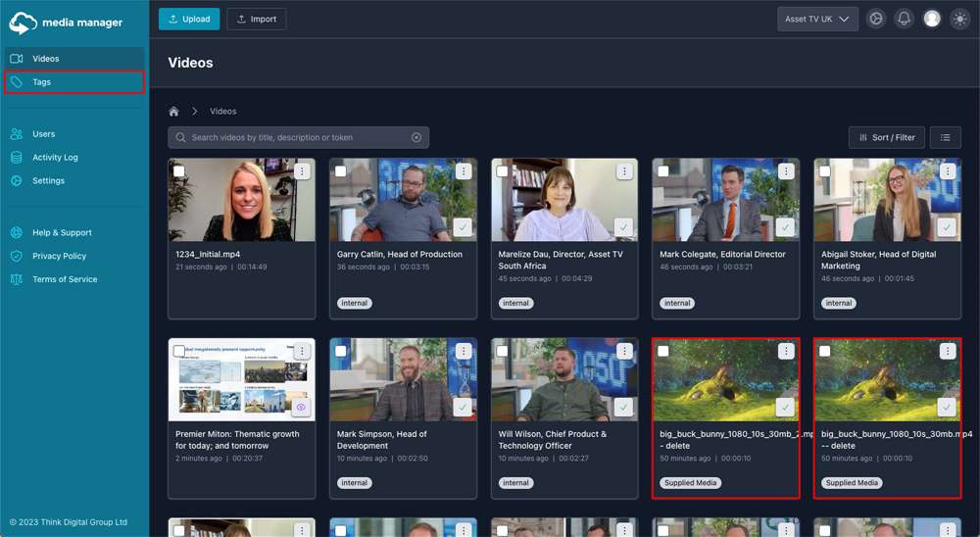Select the Mark Colegate video checkbox
The width and height of the screenshot is (980, 537).
click(663, 171)
